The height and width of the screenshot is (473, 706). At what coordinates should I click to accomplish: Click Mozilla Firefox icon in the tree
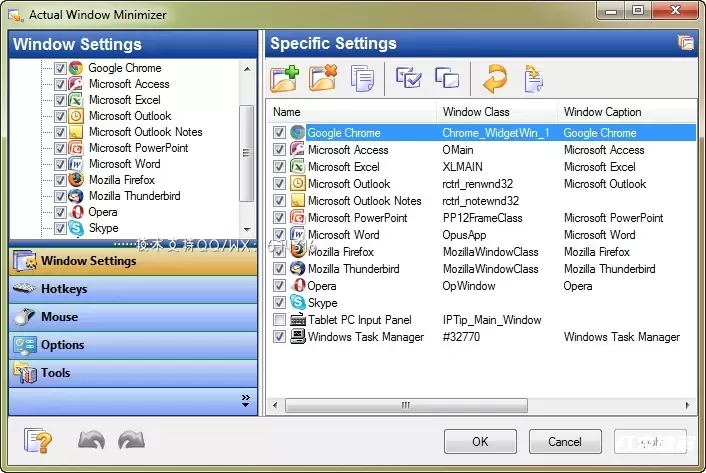[76, 180]
